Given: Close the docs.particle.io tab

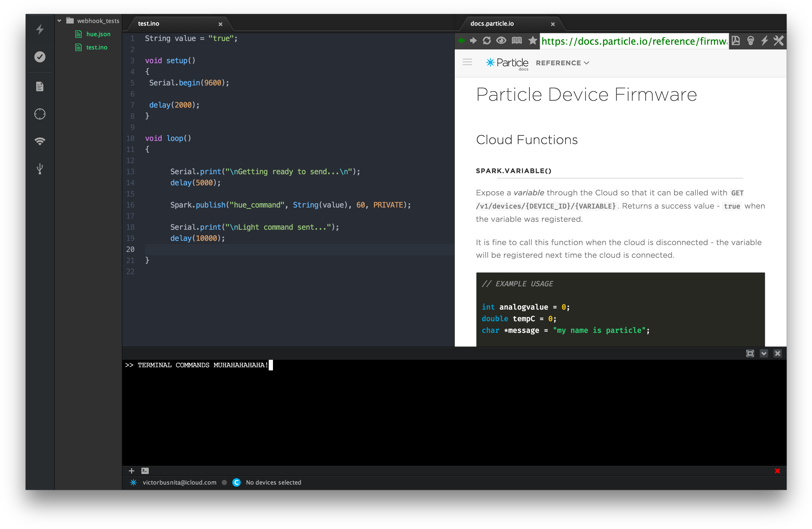Looking at the screenshot, I should (553, 24).
